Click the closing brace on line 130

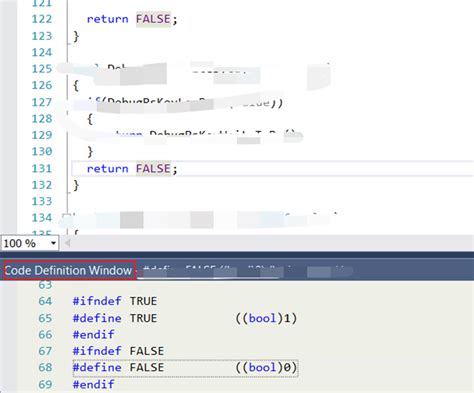[x=90, y=152]
